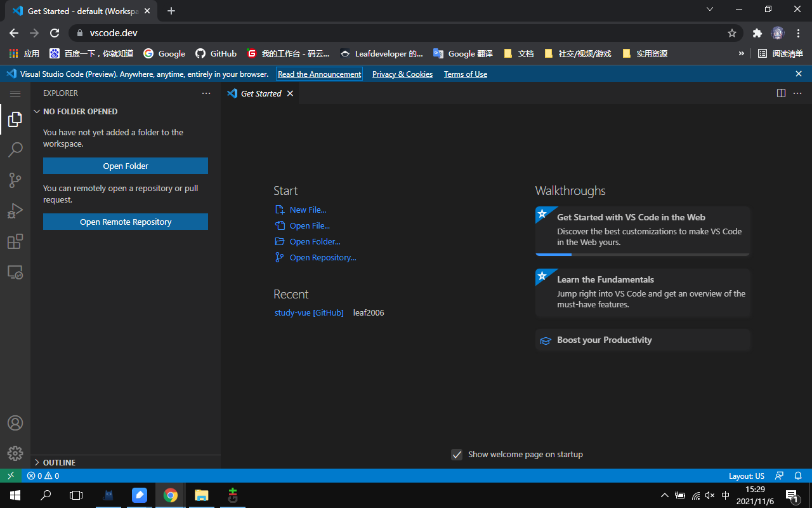The width and height of the screenshot is (812, 508).
Task: Uncheck Show welcome page on startup
Action: click(456, 455)
